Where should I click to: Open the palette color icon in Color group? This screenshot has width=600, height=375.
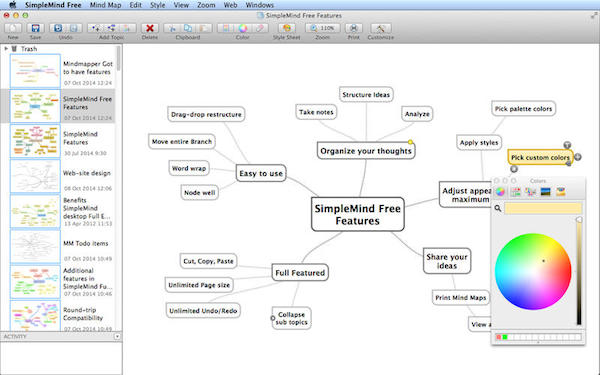pos(226,28)
